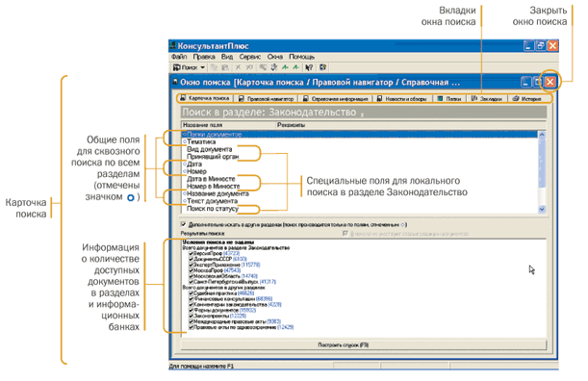Viewport: 588px width, 381px height.
Task: Click the context help arrow-question icon
Action: [x=309, y=67]
